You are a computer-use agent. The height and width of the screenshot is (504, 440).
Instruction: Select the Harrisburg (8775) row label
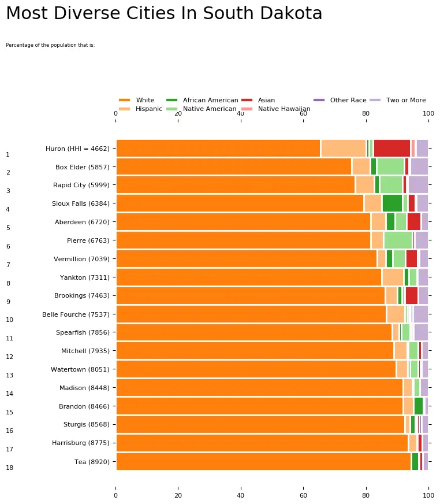[x=81, y=443]
